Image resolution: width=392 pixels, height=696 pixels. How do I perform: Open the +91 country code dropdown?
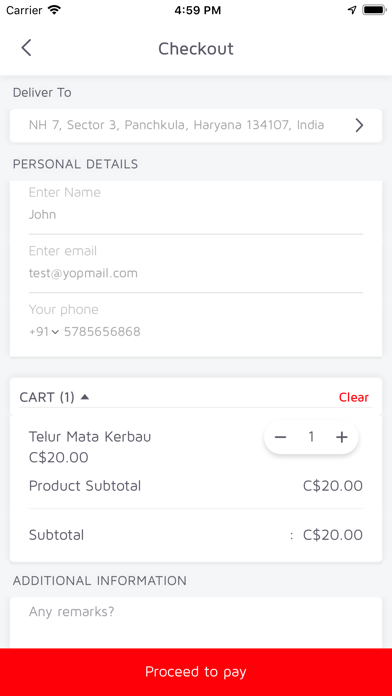(44, 332)
